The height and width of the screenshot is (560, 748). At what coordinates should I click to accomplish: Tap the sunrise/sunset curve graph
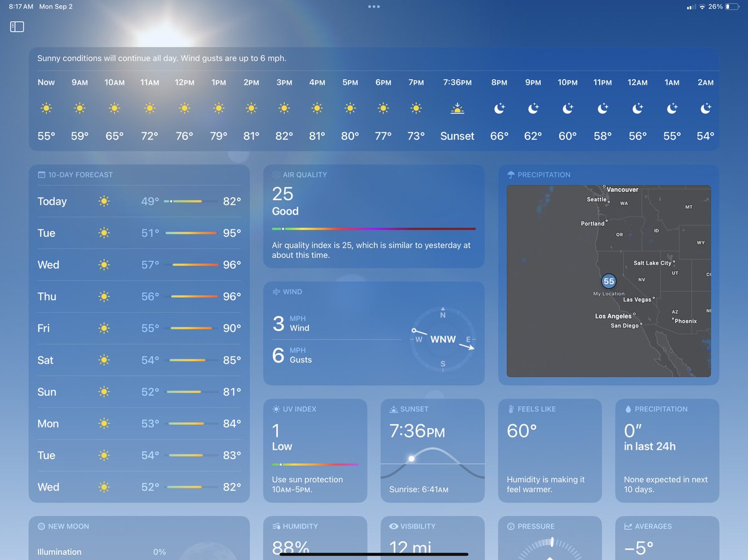(433, 463)
